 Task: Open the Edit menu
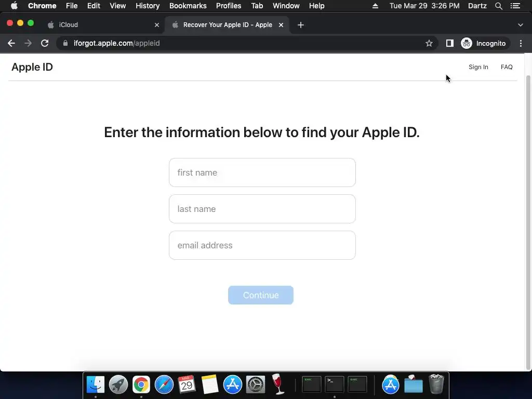point(94,6)
